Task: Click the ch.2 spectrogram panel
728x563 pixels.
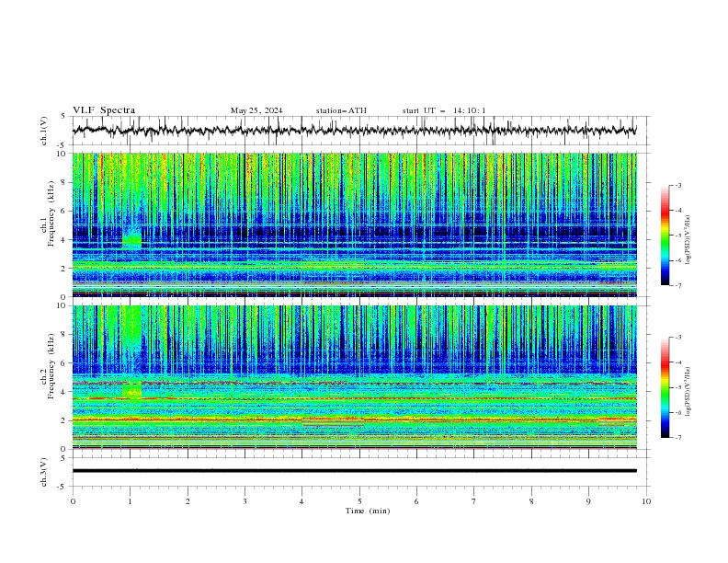Action: [354, 377]
